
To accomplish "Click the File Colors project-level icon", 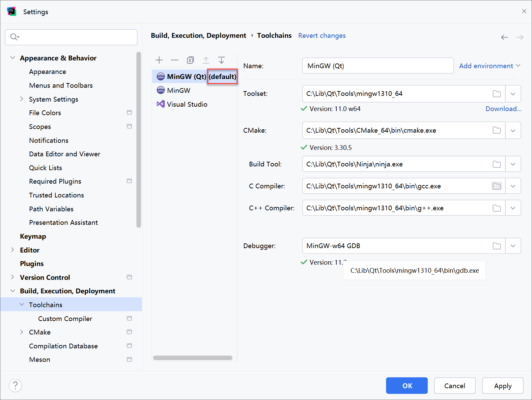I will pos(129,112).
